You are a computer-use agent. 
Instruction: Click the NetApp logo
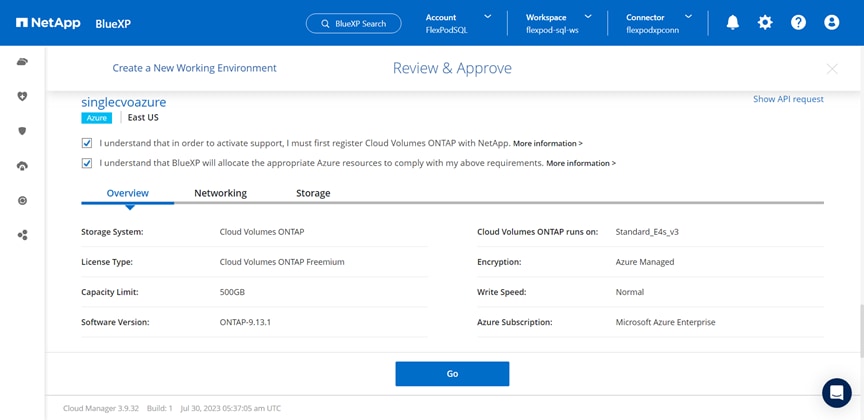[x=48, y=23]
